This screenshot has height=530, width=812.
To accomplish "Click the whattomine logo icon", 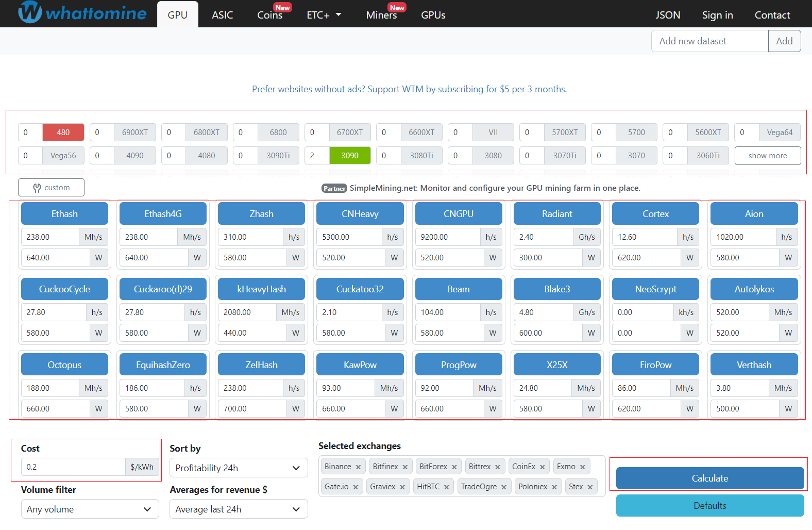I will 30,12.
